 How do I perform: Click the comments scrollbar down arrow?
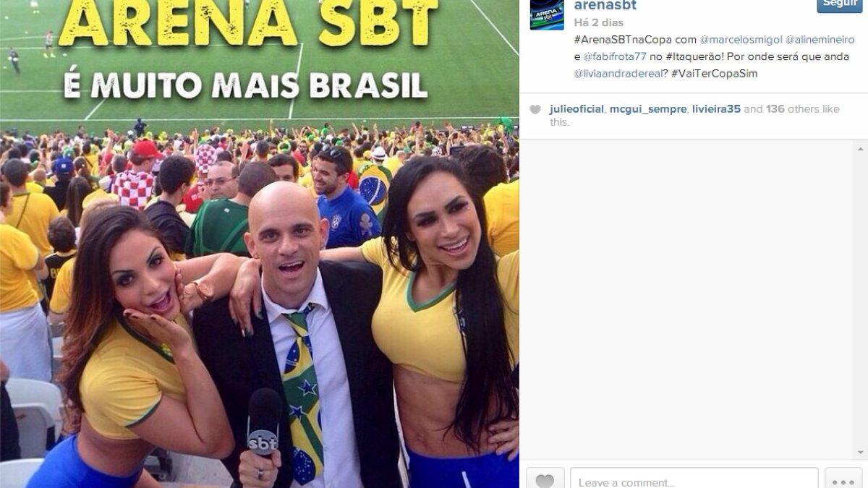coord(861,453)
